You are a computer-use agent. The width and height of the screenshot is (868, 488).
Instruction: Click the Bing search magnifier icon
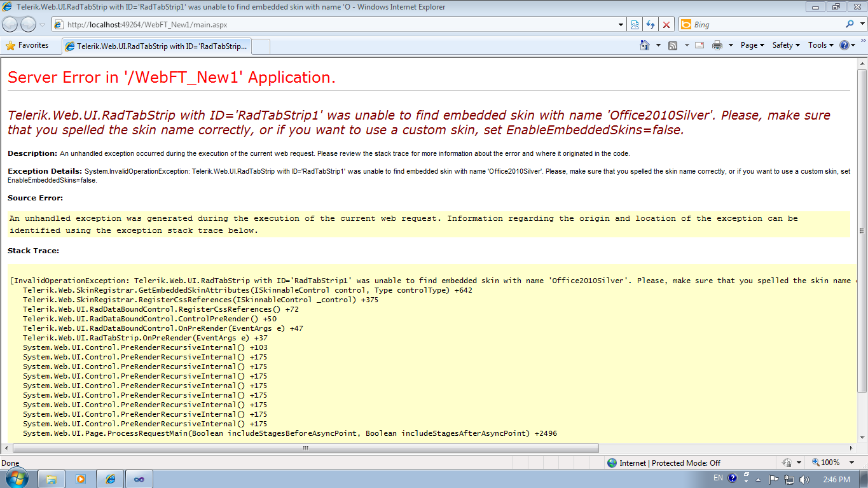[850, 24]
